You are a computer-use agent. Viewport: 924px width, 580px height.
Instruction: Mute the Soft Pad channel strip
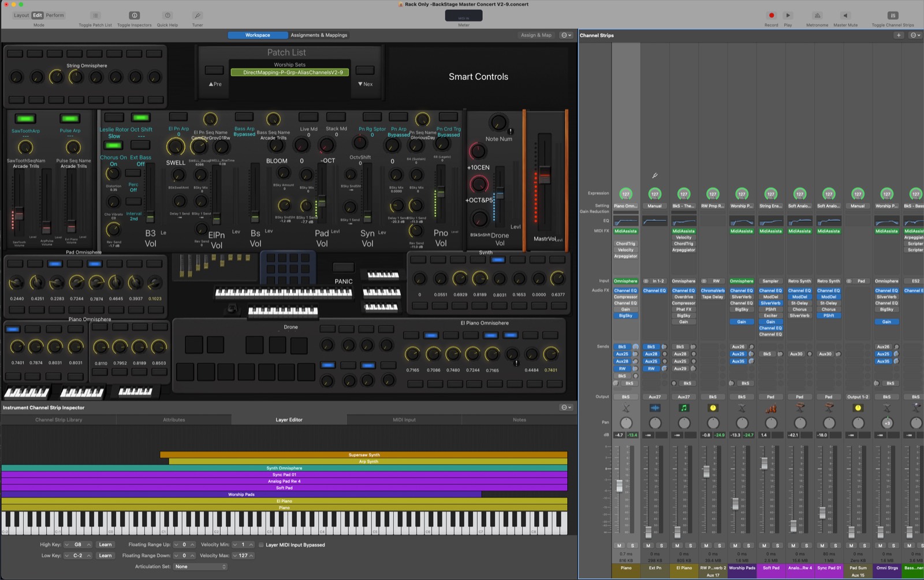765,545
